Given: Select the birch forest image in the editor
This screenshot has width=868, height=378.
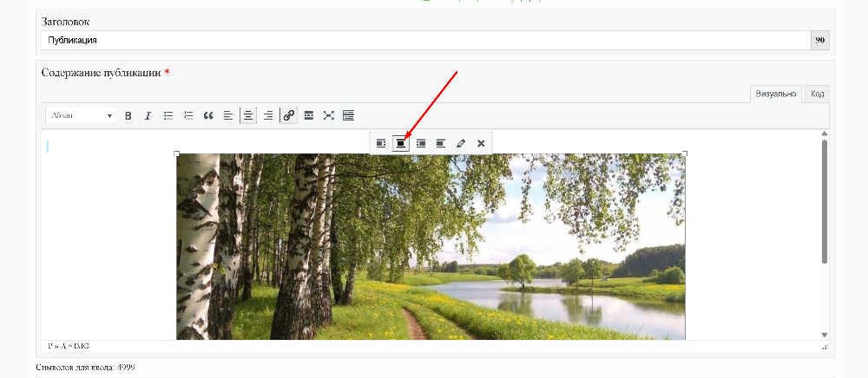Looking at the screenshot, I should click(431, 246).
